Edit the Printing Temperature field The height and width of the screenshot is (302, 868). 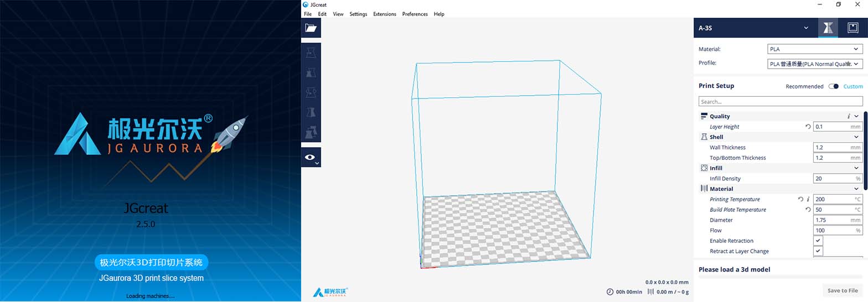coord(838,199)
